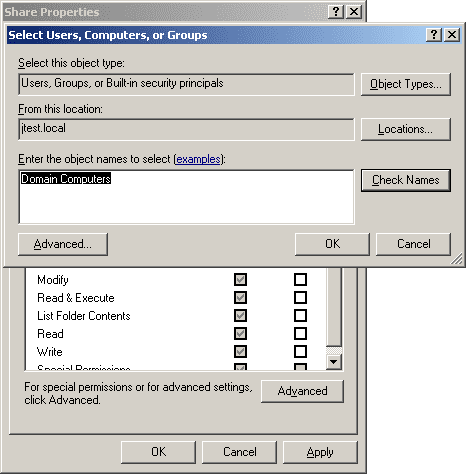Click Check Names button

pos(406,180)
